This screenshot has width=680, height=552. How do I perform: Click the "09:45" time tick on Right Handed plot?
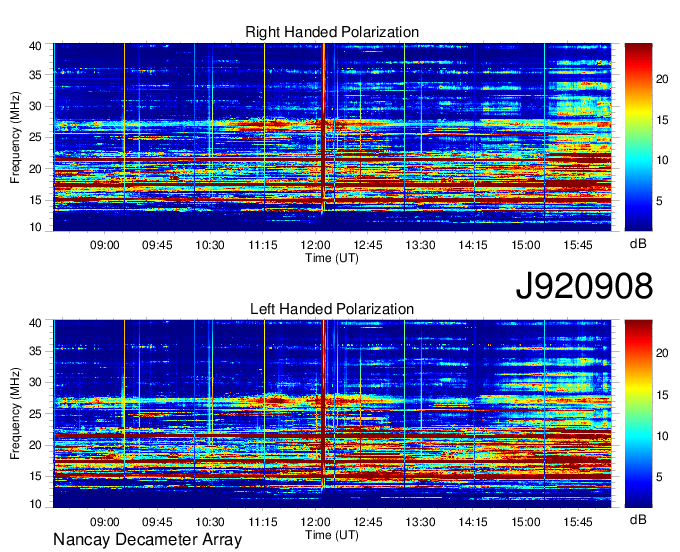157,245
